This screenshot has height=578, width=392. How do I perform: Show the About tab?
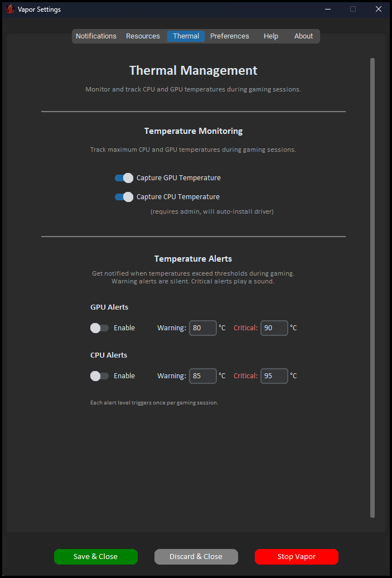[x=303, y=36]
